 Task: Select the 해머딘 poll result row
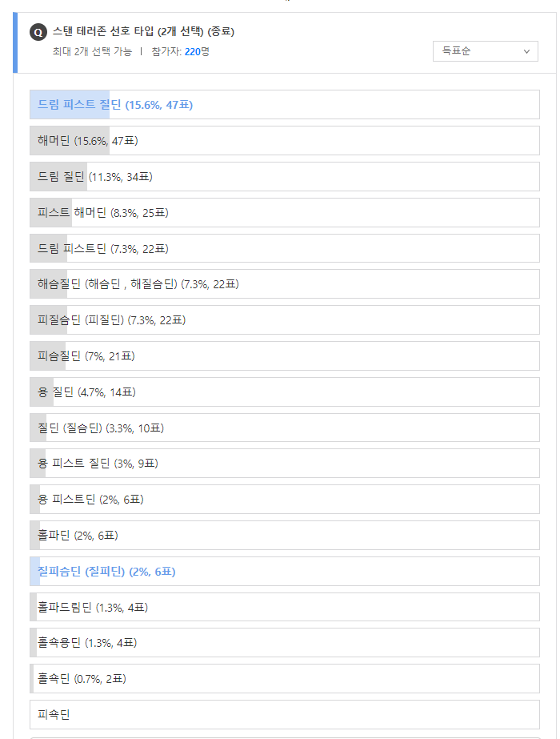[x=285, y=140]
